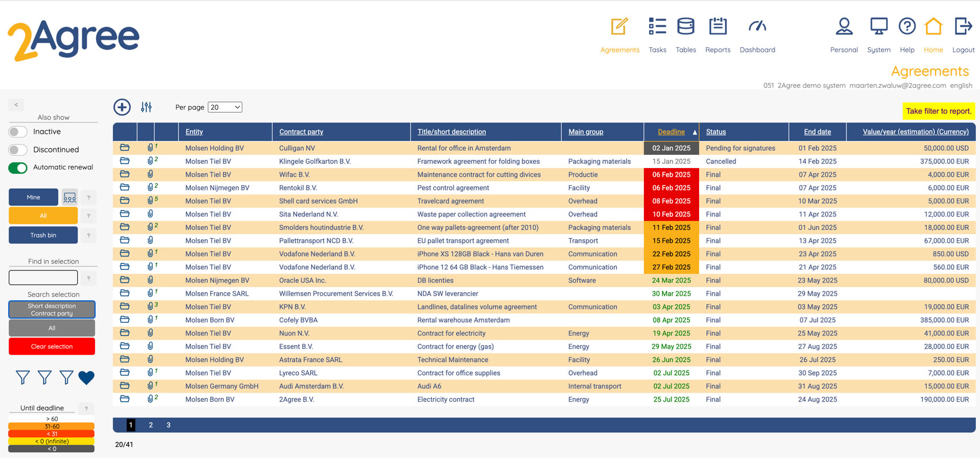Go to page 2 of results

coord(151,425)
